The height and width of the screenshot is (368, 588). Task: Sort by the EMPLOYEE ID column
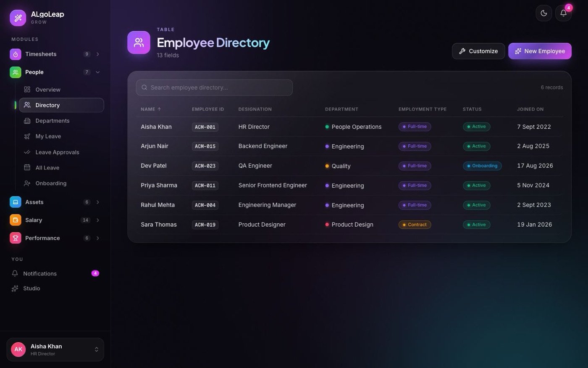[208, 109]
